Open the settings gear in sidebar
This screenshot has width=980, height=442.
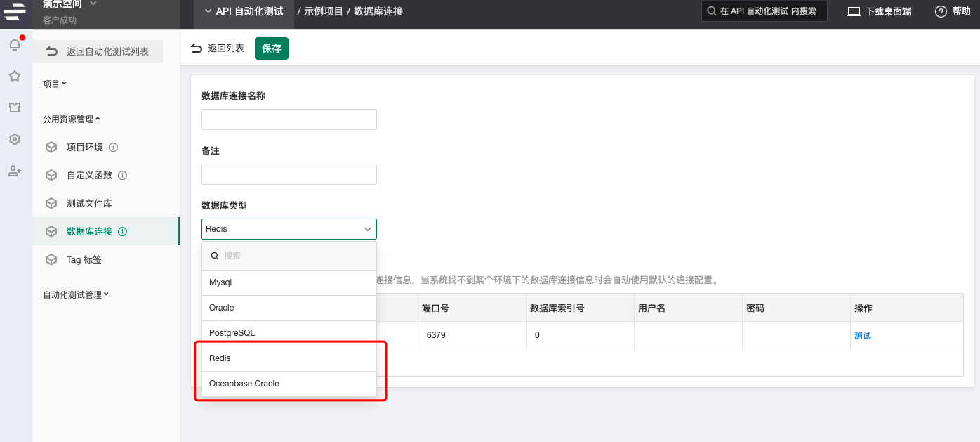pos(15,139)
